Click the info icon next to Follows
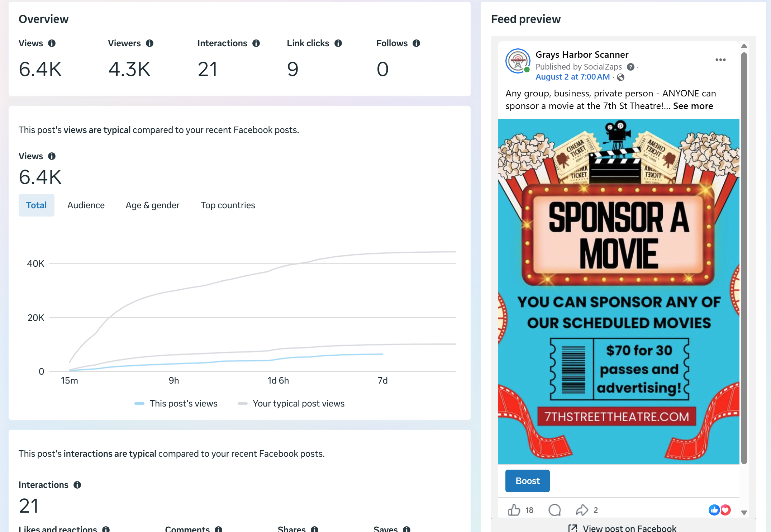Screen dimensions: 771x532 point(417,43)
